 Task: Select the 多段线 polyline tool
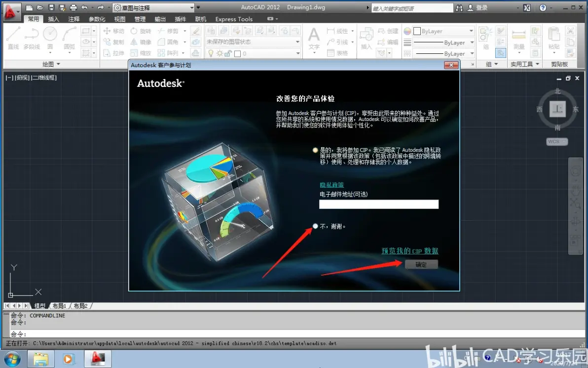point(32,39)
